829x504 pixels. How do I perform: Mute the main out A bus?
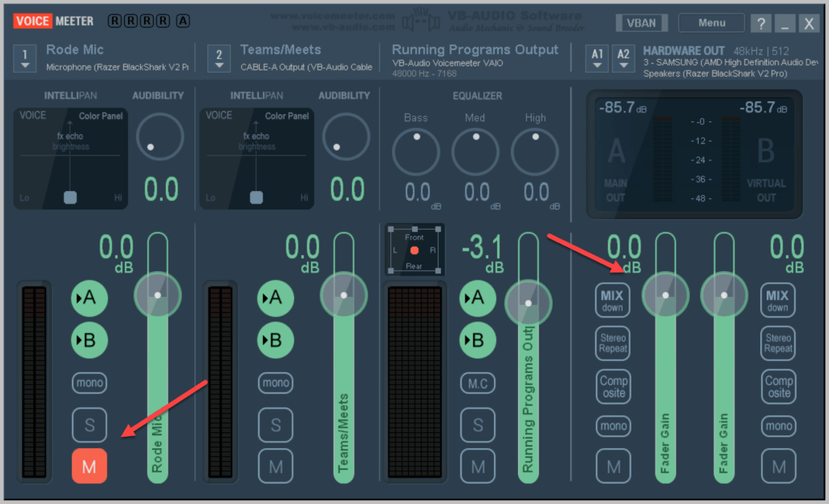tap(614, 466)
